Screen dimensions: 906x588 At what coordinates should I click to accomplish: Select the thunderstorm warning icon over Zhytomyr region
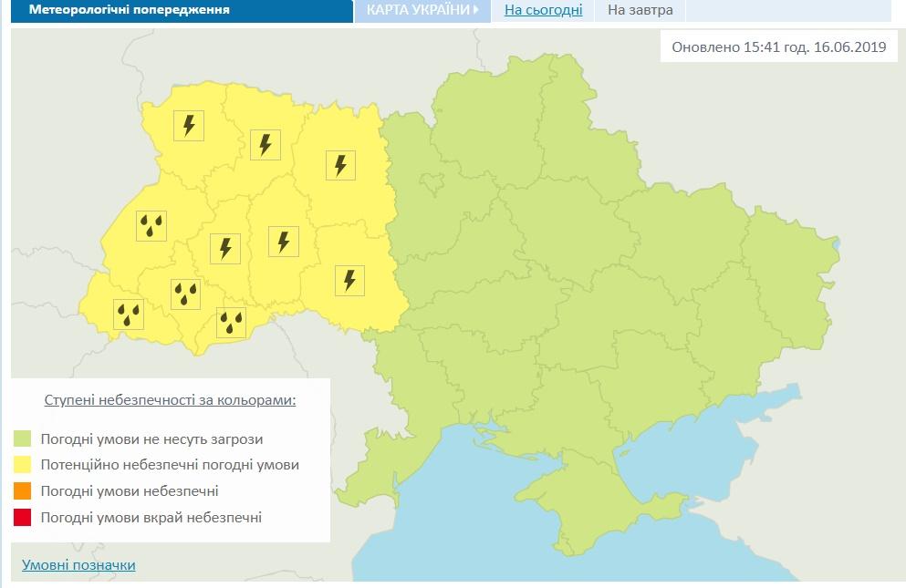340,165
